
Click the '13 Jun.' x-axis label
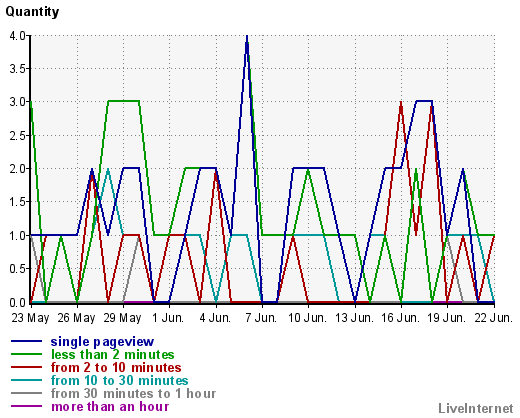tap(354, 318)
